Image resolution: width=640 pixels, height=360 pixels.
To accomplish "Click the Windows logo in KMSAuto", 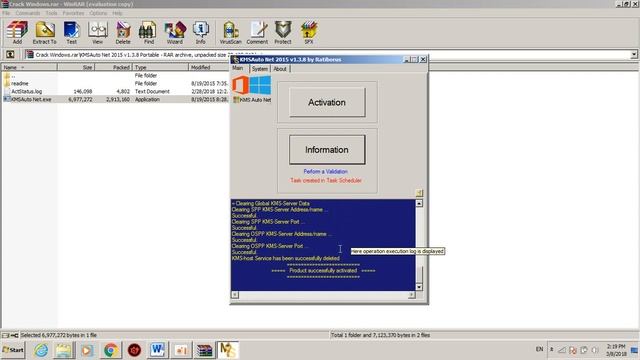I will pyautogui.click(x=260, y=85).
